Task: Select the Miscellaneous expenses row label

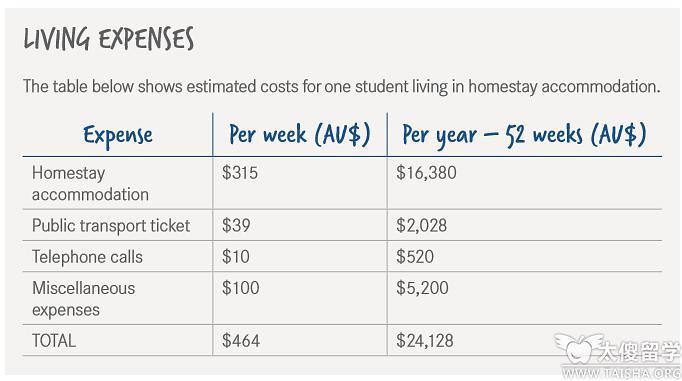Action: click(84, 299)
